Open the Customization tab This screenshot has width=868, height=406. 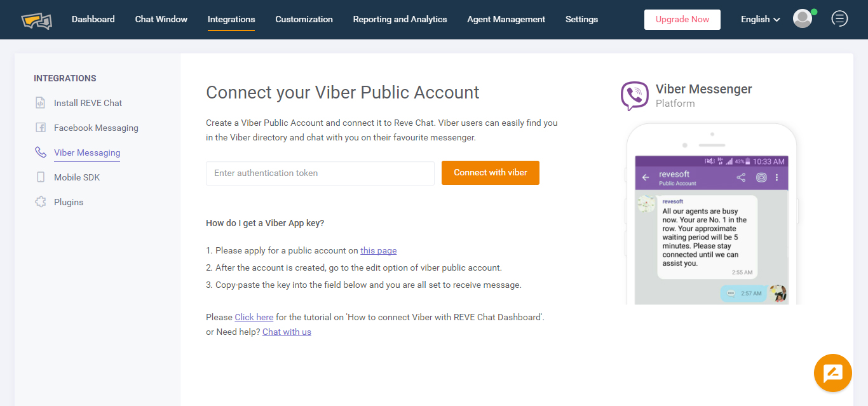pos(304,19)
